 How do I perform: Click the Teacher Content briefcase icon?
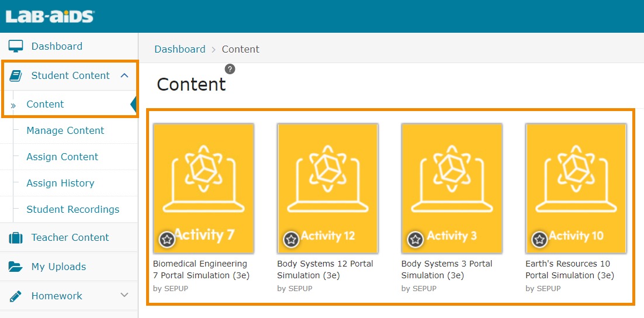pos(16,238)
